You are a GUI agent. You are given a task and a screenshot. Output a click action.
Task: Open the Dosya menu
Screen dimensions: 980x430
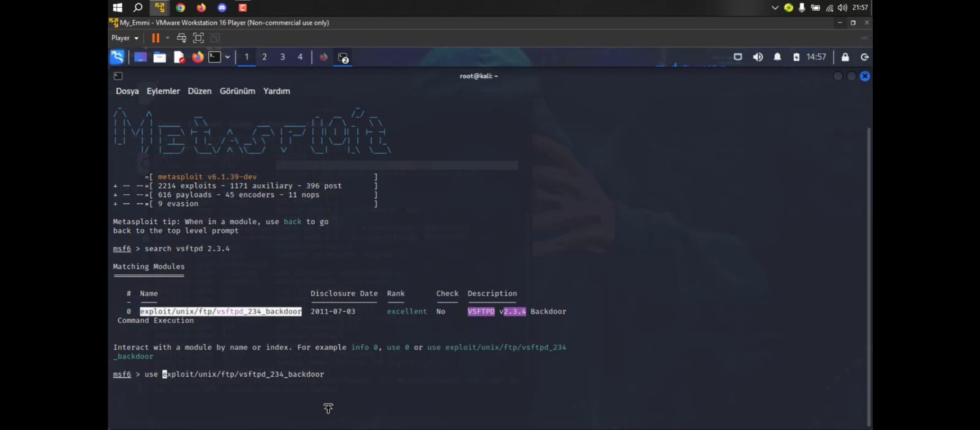pyautogui.click(x=127, y=91)
